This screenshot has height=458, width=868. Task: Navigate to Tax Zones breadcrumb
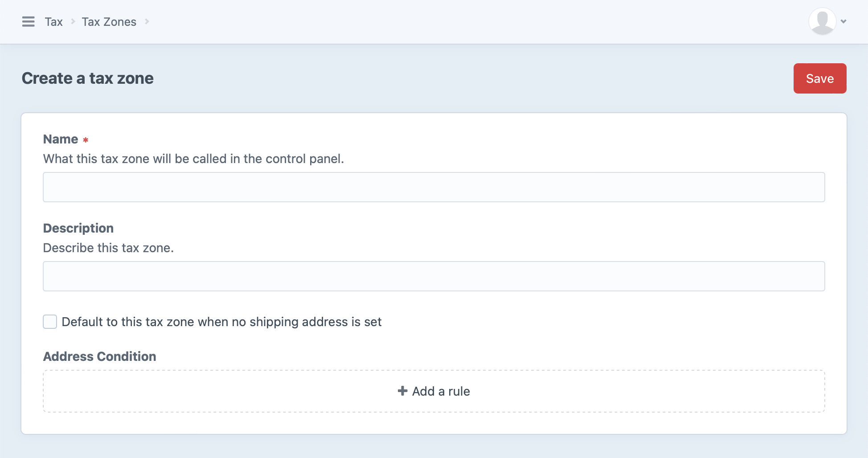pyautogui.click(x=109, y=22)
